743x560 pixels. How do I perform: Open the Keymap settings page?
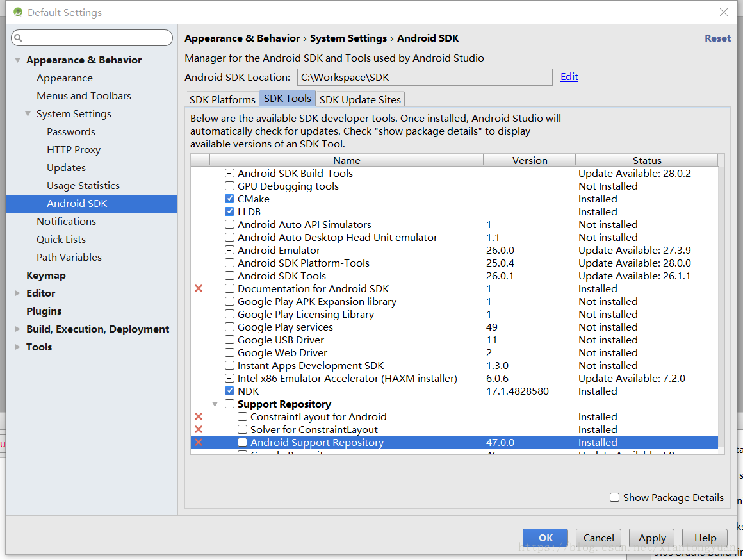tap(46, 276)
